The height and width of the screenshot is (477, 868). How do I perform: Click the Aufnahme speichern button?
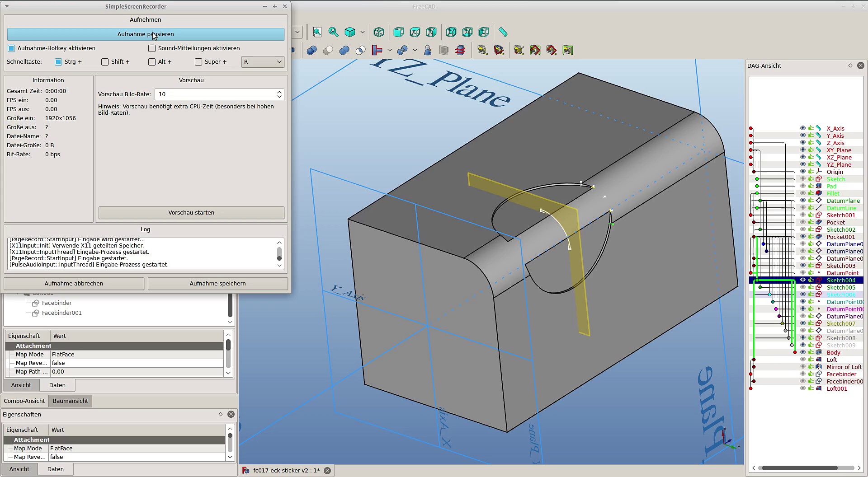point(217,284)
